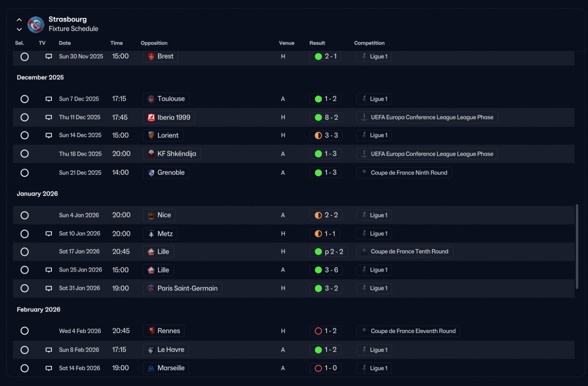Select the radio button for Nice on 4 Jan
Screen dimensions: 588x386
point(25,215)
